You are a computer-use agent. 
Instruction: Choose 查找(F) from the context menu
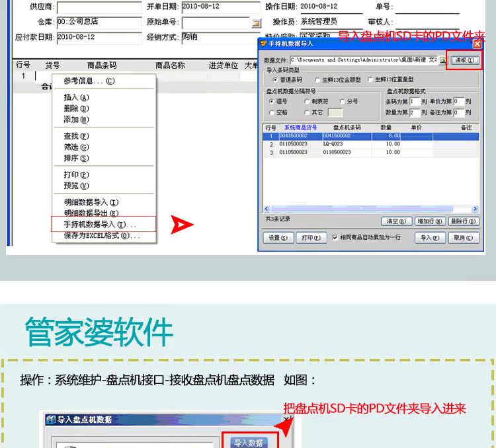pyautogui.click(x=104, y=136)
